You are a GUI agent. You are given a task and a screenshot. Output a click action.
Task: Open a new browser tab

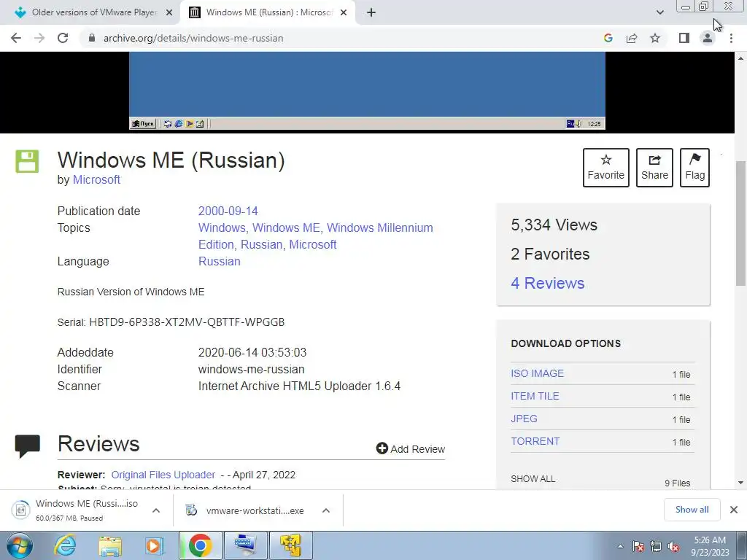point(371,13)
